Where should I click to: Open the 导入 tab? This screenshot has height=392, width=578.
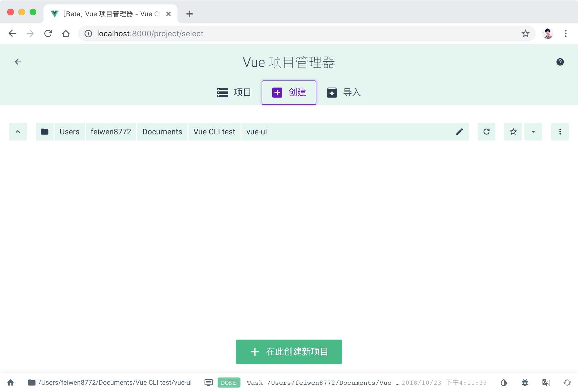[344, 92]
